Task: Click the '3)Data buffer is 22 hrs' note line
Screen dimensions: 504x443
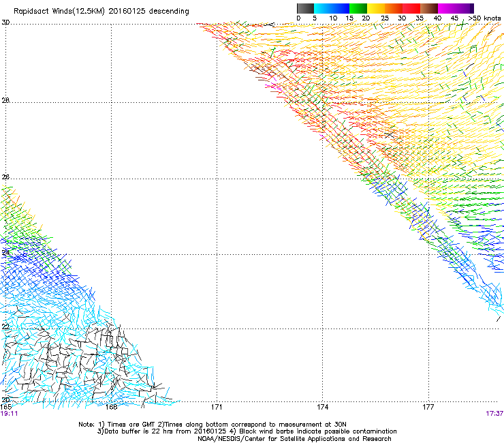Action: click(x=247, y=431)
